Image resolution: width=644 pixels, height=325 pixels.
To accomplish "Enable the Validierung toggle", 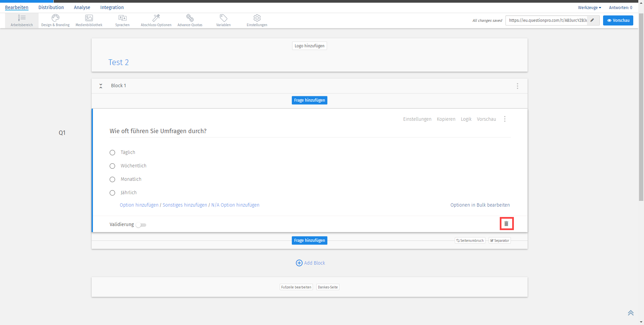I will (141, 225).
